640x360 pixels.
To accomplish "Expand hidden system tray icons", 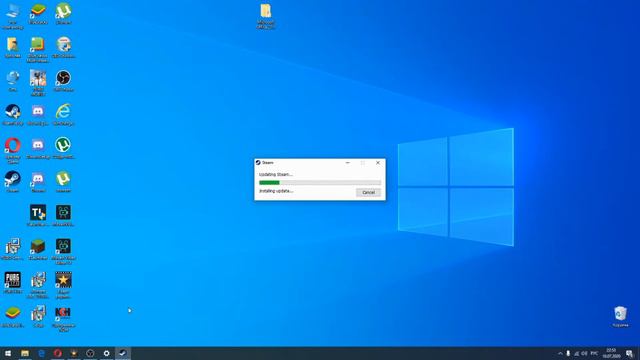I will pos(560,353).
